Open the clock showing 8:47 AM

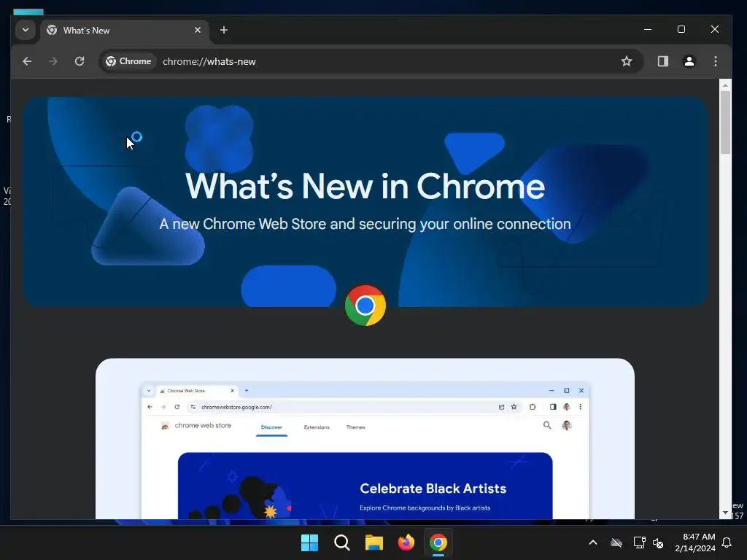695,542
